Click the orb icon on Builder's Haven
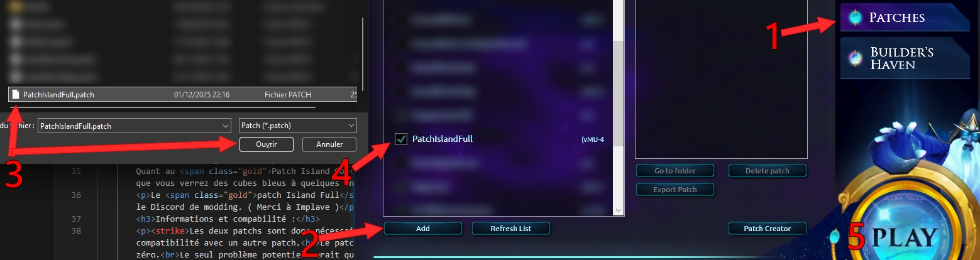Image resolution: width=980 pixels, height=260 pixels. (855, 58)
